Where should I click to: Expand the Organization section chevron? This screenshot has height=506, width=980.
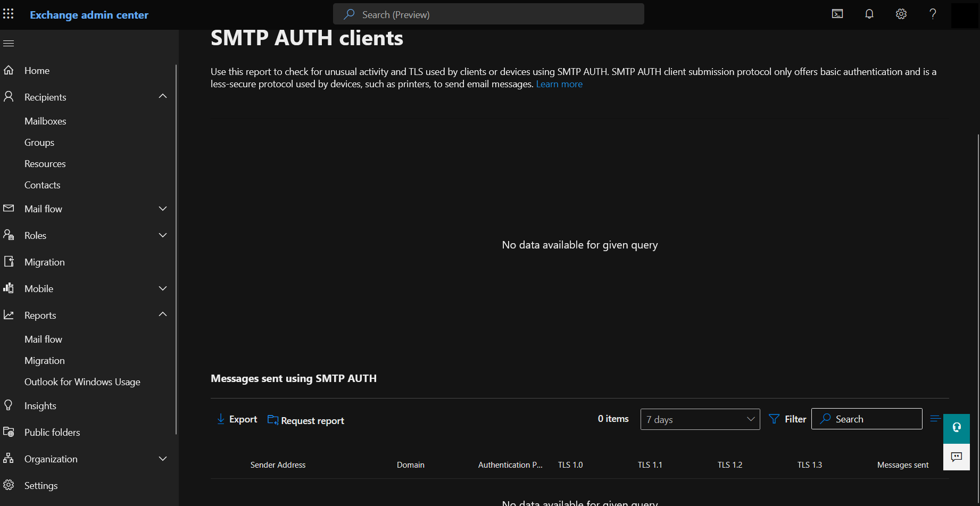click(163, 459)
